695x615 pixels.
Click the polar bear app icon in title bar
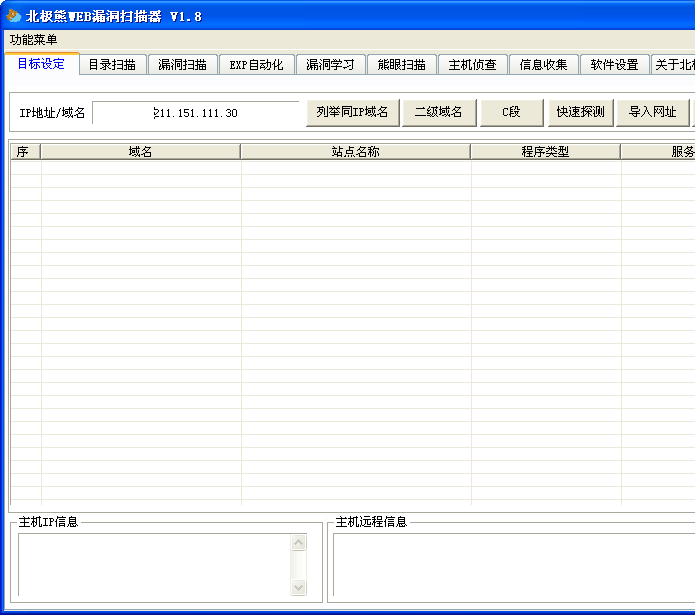click(13, 16)
